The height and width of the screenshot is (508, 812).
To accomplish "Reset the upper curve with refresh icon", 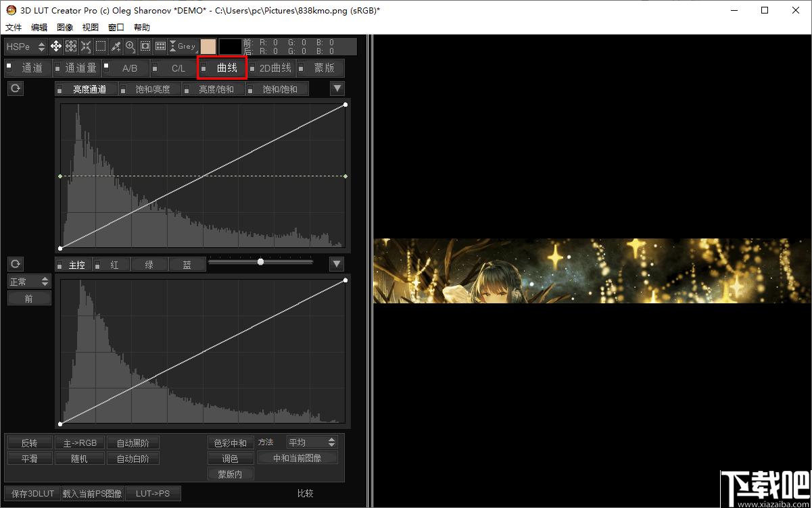I will (x=16, y=88).
